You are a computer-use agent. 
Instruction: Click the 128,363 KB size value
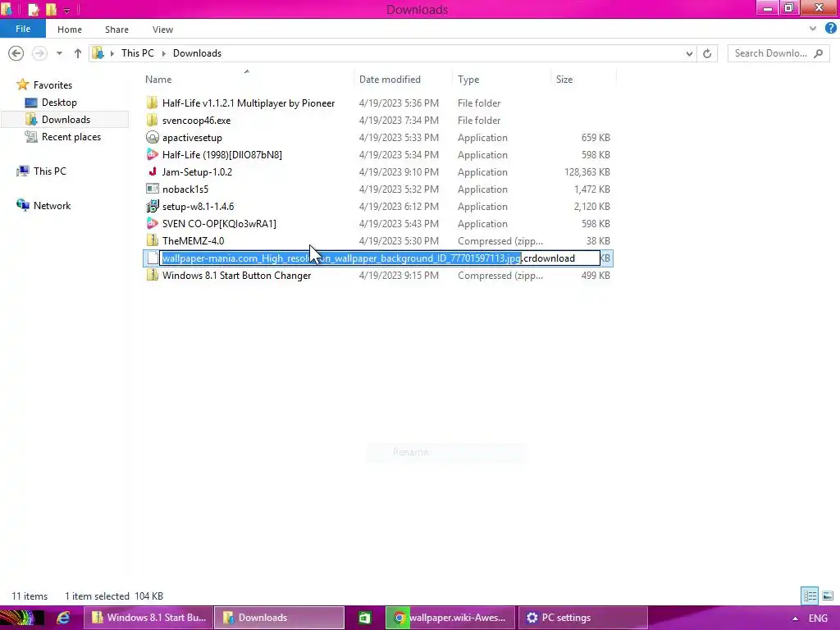point(587,172)
